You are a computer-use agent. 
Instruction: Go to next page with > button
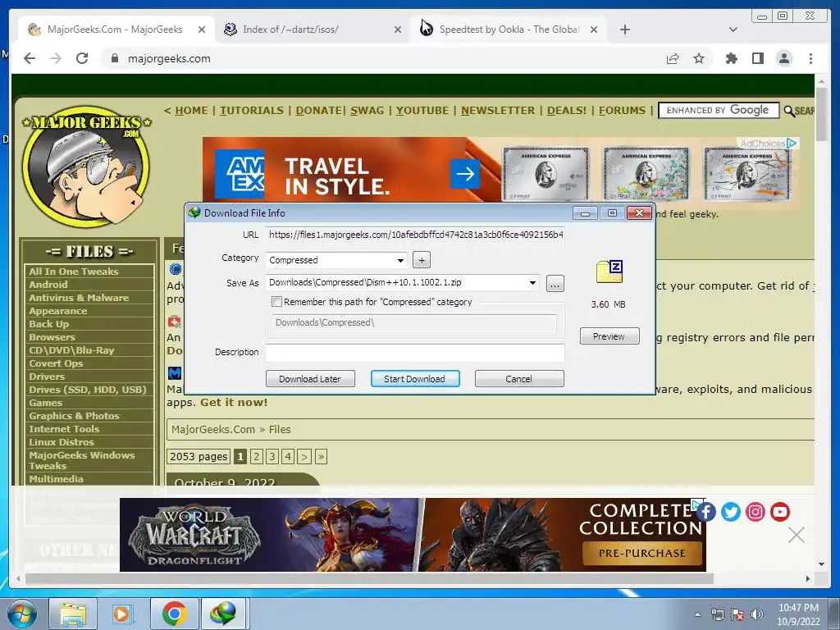coord(304,456)
